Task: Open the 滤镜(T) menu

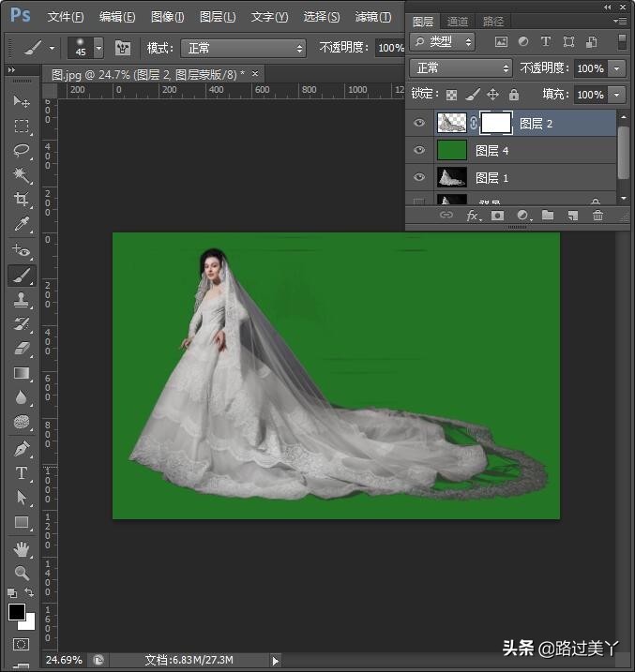Action: (373, 17)
